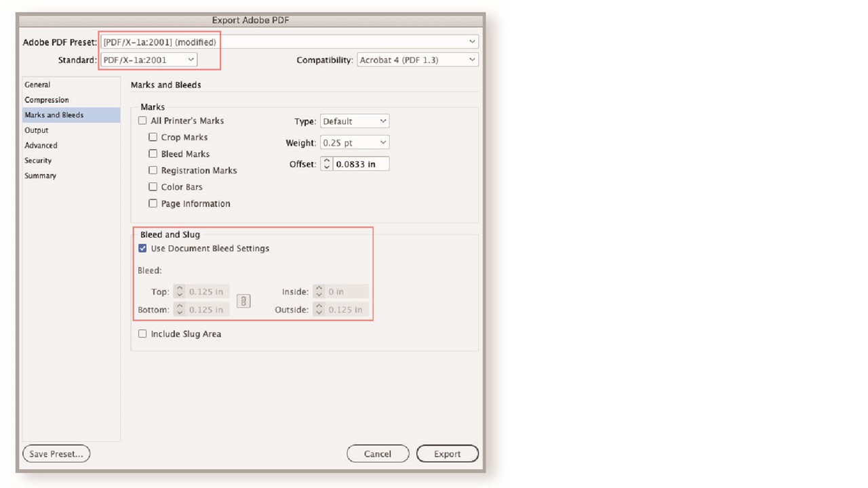
Task: Change the Weight 0.25 pt dropdown
Action: point(354,142)
